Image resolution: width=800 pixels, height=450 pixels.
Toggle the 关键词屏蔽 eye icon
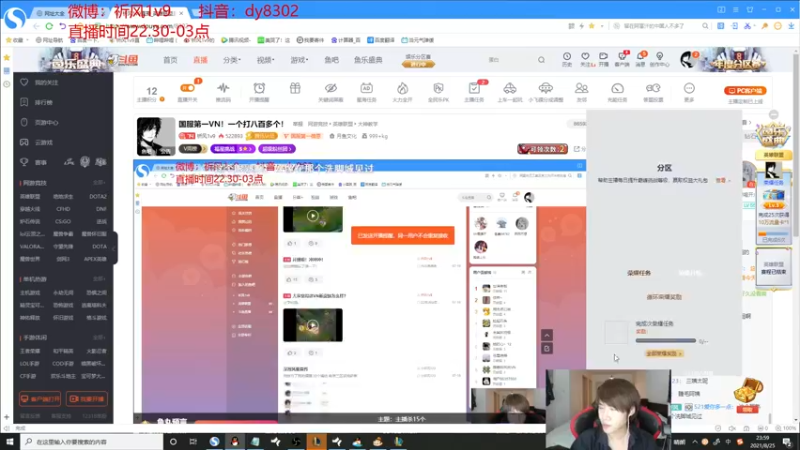point(331,88)
